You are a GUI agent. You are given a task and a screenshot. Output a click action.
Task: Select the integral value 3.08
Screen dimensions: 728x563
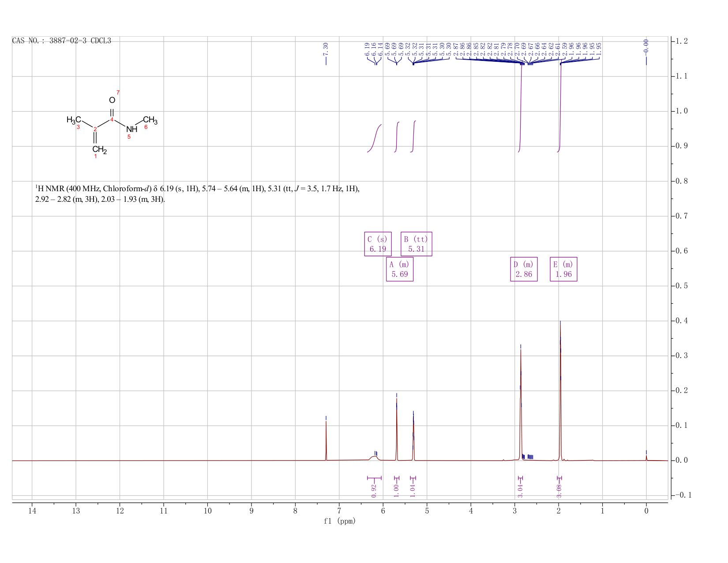559,491
